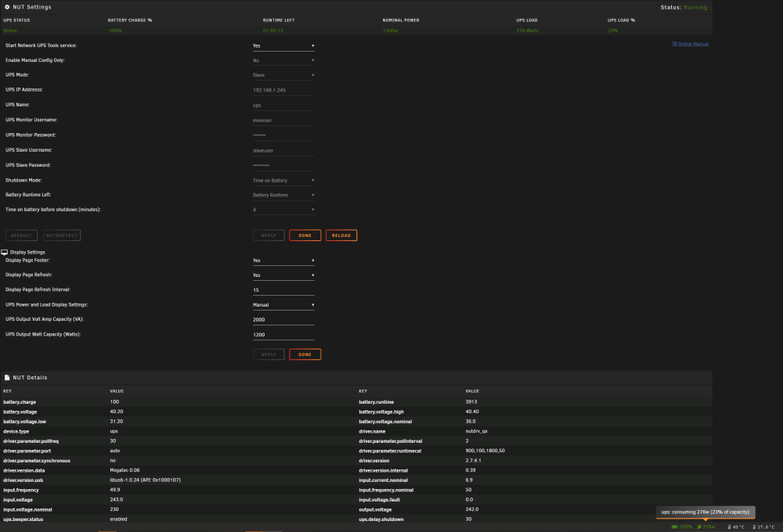Click the ups.delay.shutdown key
783x532 pixels.
[381, 519]
